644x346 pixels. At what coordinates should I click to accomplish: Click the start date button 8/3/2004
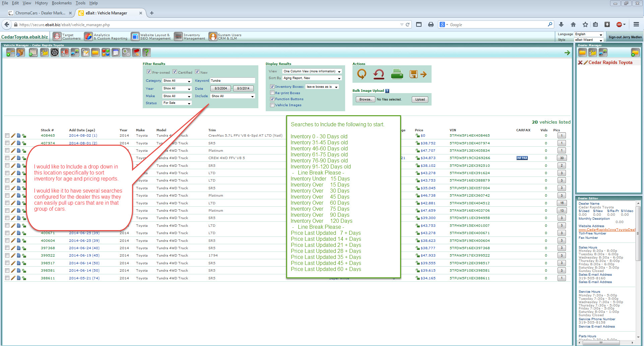pyautogui.click(x=221, y=88)
